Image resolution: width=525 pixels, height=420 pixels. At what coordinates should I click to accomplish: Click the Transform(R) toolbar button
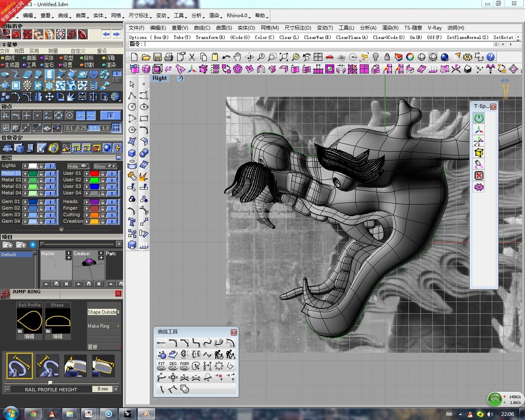(x=210, y=37)
